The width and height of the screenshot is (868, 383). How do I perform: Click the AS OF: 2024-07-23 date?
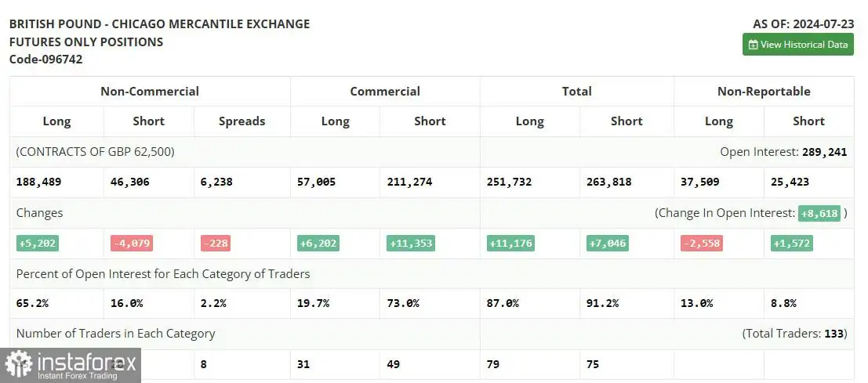[803, 24]
